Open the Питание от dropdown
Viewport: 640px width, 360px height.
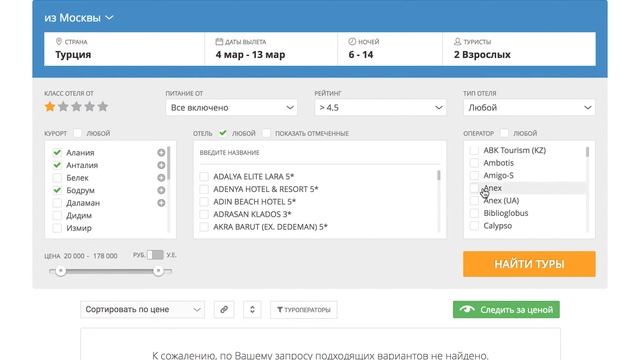[x=231, y=108]
